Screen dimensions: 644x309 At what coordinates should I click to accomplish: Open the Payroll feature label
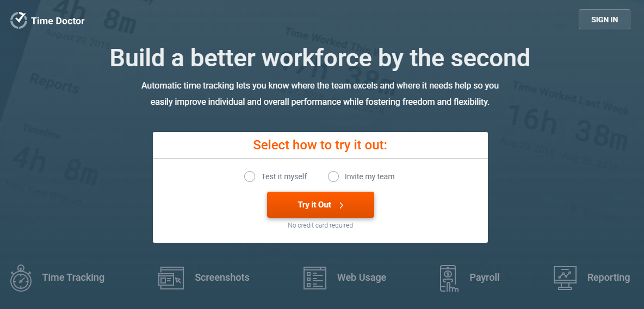point(484,278)
